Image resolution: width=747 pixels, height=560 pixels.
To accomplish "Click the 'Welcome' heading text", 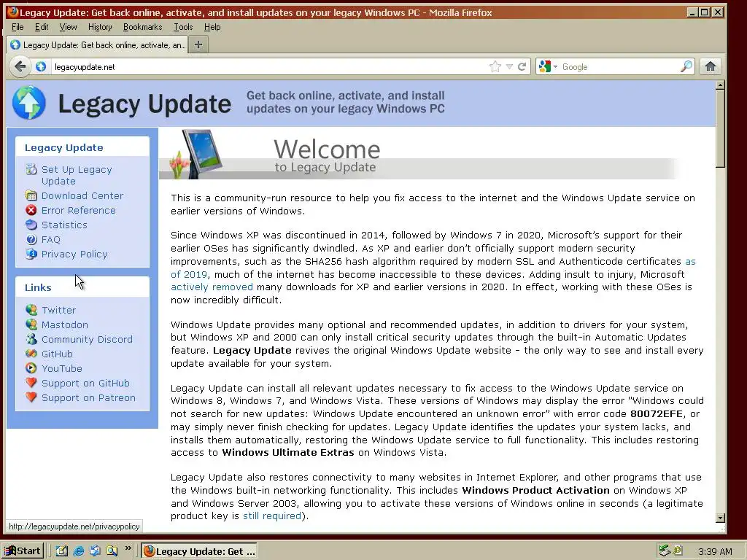I will [x=327, y=149].
